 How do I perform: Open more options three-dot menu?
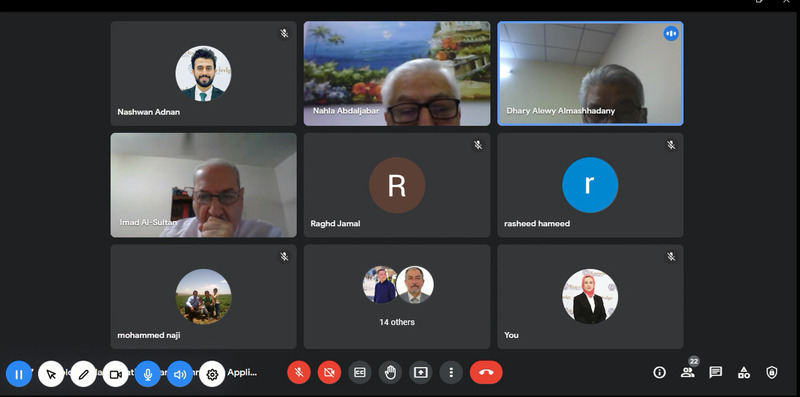(451, 373)
